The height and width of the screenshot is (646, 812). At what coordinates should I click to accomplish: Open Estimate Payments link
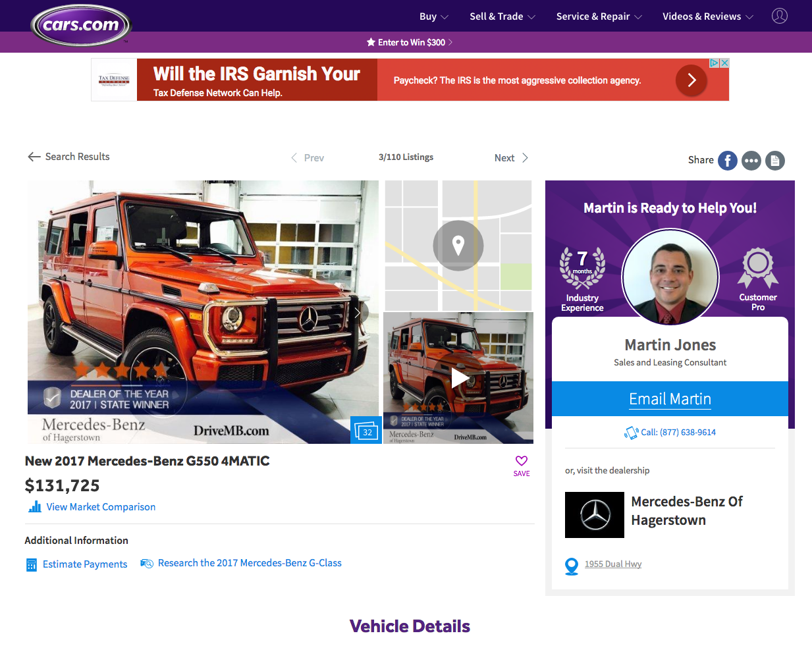pyautogui.click(x=85, y=564)
